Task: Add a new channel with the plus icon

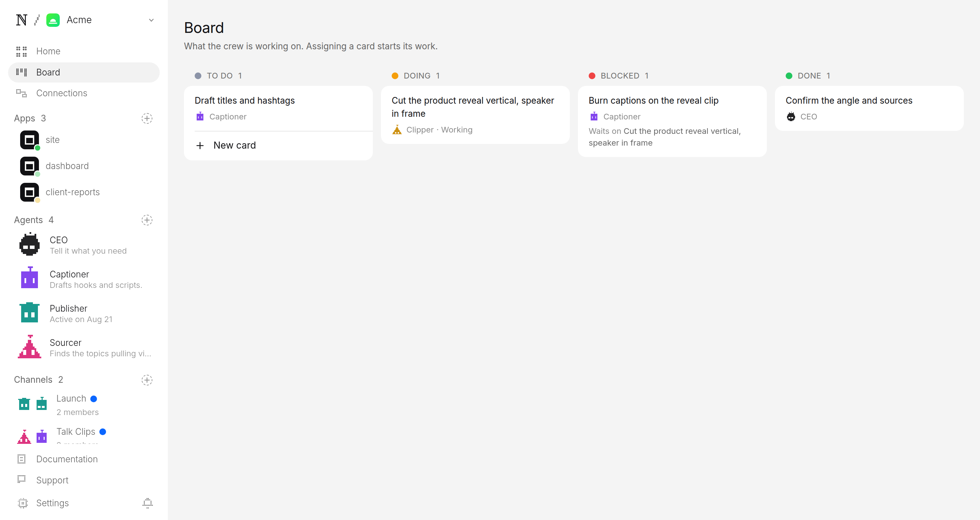Action: pos(147,380)
